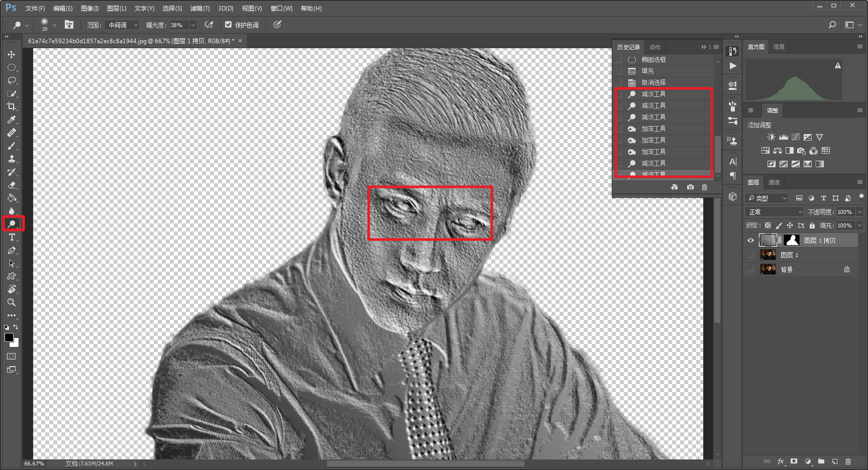Show background layer '背景' visibility
868x470 pixels.
click(x=750, y=270)
